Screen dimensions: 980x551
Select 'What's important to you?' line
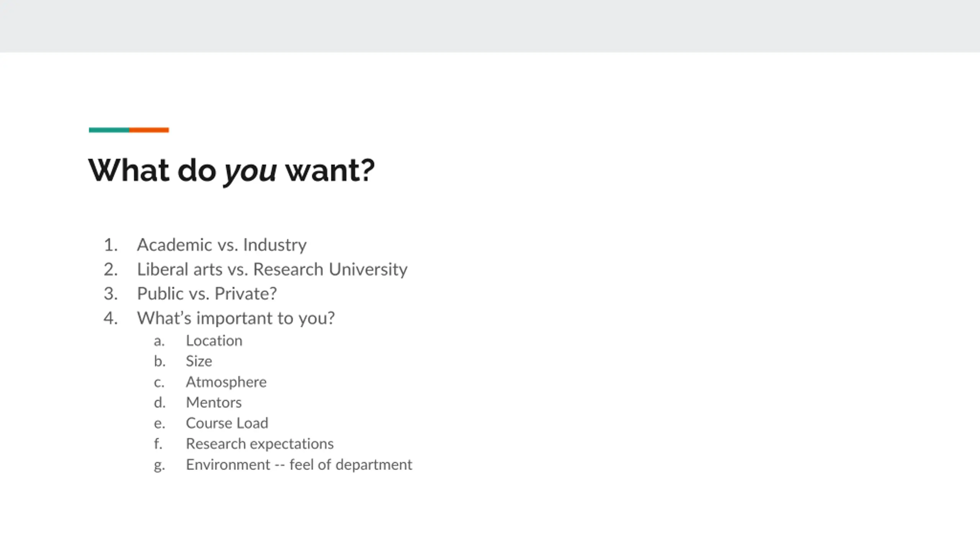point(236,318)
